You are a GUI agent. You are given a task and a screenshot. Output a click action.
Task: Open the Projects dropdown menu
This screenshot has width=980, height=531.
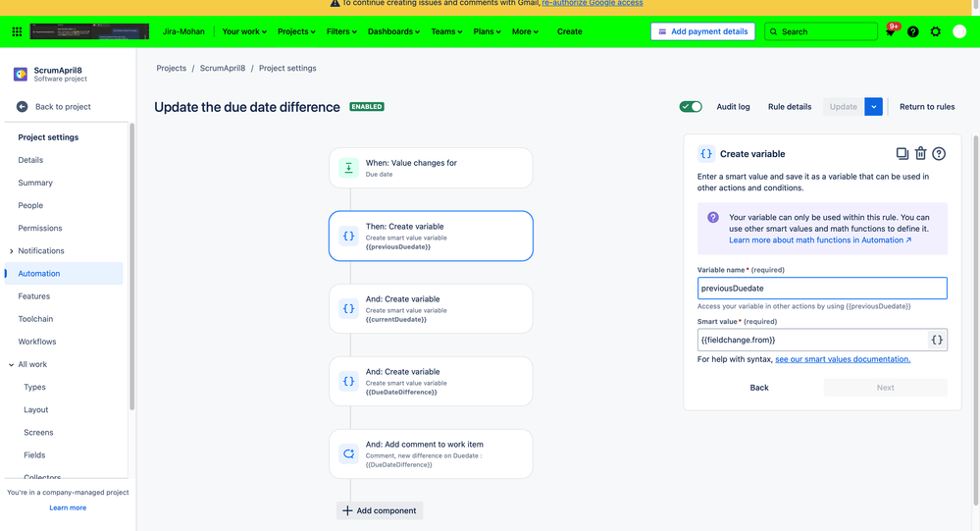click(296, 31)
